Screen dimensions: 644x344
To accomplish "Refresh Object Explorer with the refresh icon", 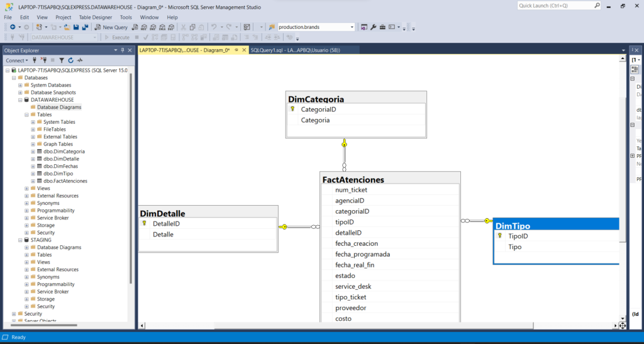I will click(x=70, y=60).
